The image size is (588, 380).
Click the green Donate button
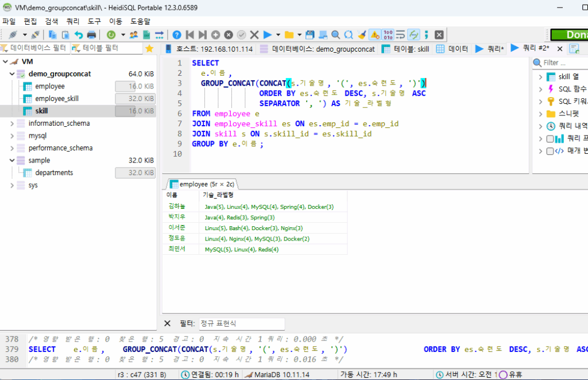(x=570, y=35)
